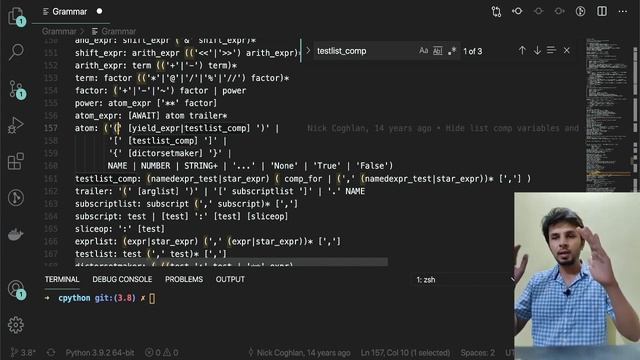The image size is (640, 360).
Task: Open the Search view in activity bar
Action: [16, 52]
